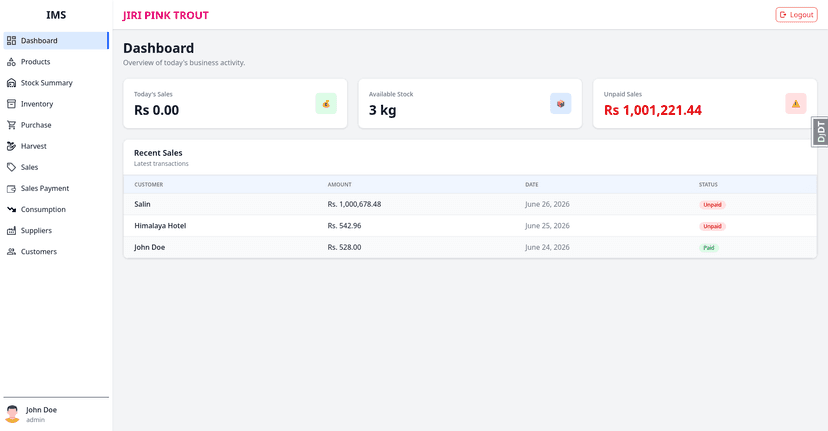Click John Doe's avatar image

[13, 414]
